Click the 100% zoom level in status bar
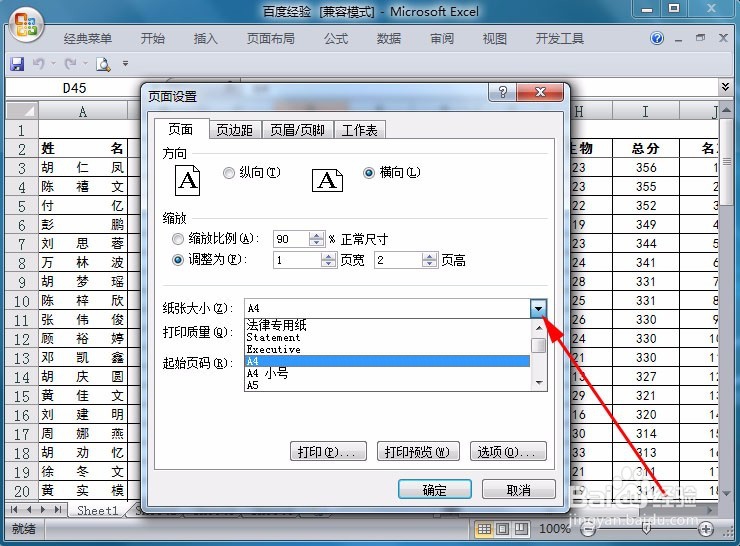 [555, 529]
